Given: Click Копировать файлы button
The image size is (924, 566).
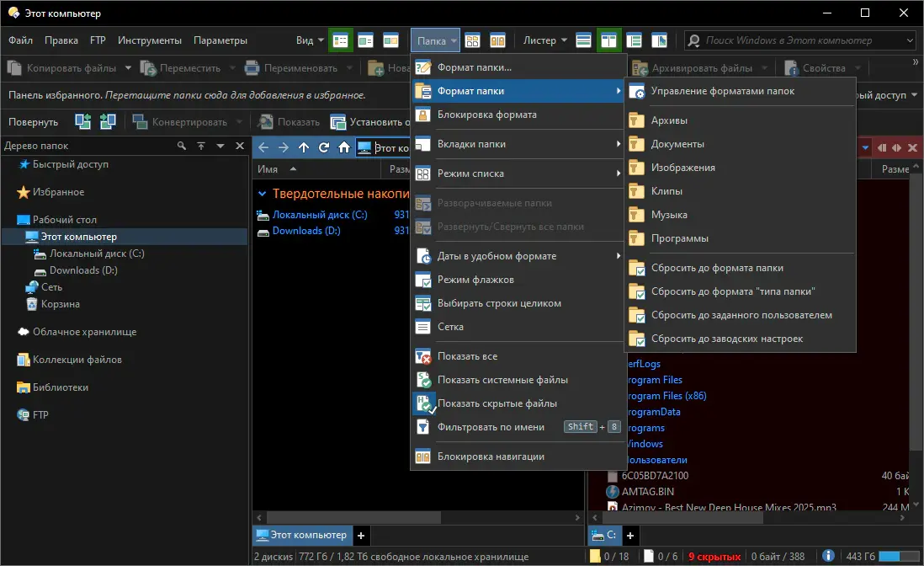Looking at the screenshot, I should [x=62, y=67].
